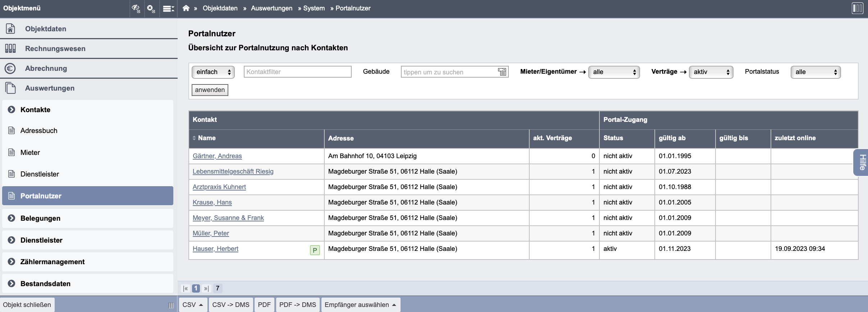868x312 pixels.
Task: Click the record count 7 in pagination
Action: [x=218, y=288]
